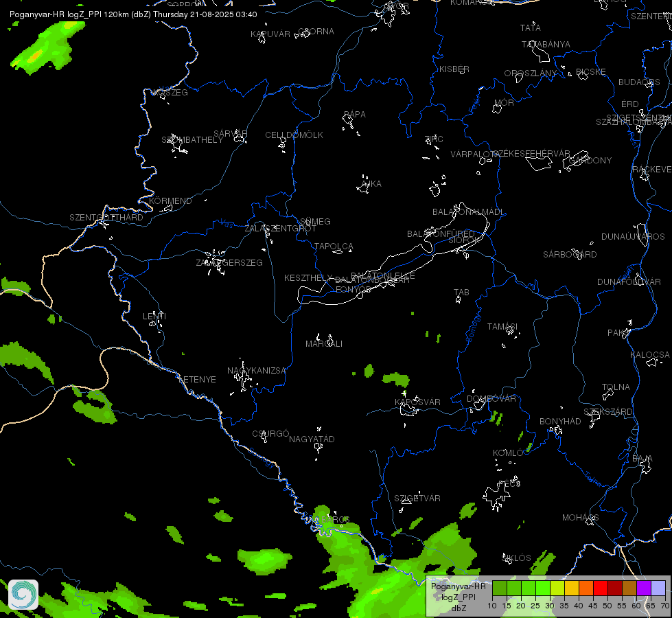
Task: Click the CSURGÓ city label
Action: (x=270, y=434)
